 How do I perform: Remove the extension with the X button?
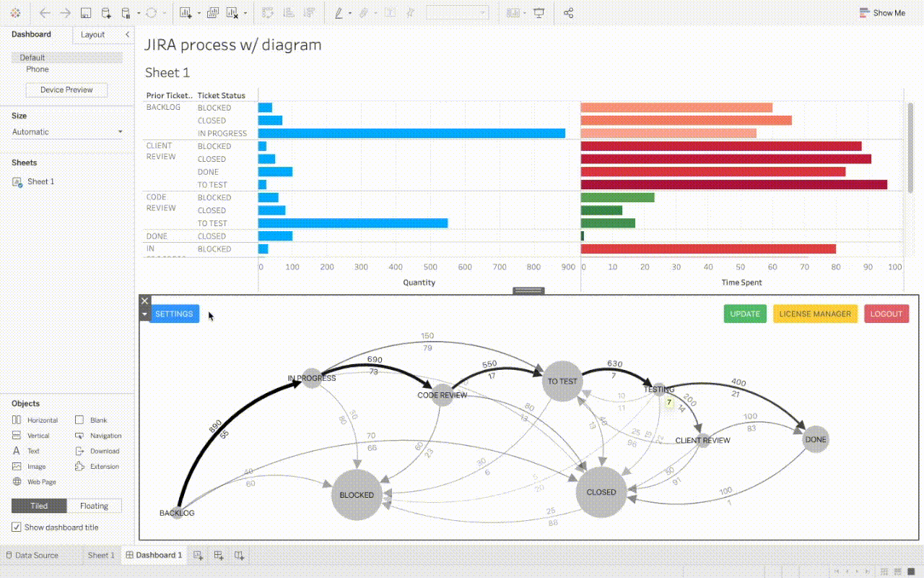[x=145, y=301]
